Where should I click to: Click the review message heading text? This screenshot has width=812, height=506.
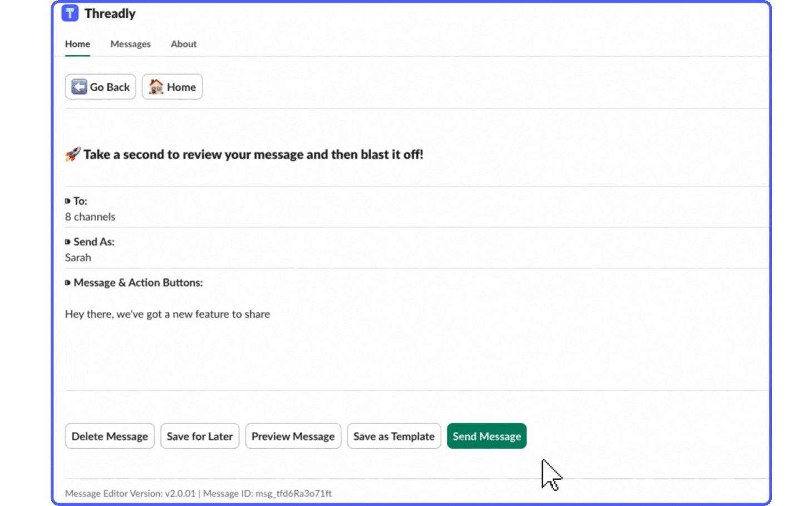pyautogui.click(x=253, y=154)
